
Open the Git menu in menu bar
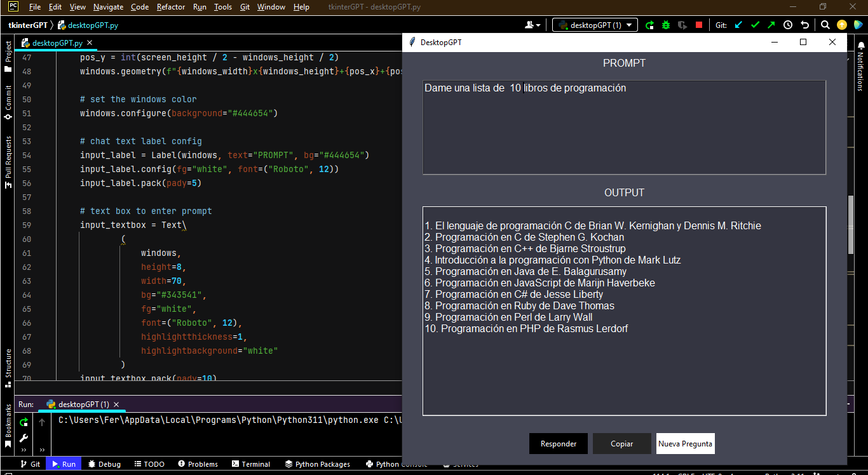tap(245, 7)
